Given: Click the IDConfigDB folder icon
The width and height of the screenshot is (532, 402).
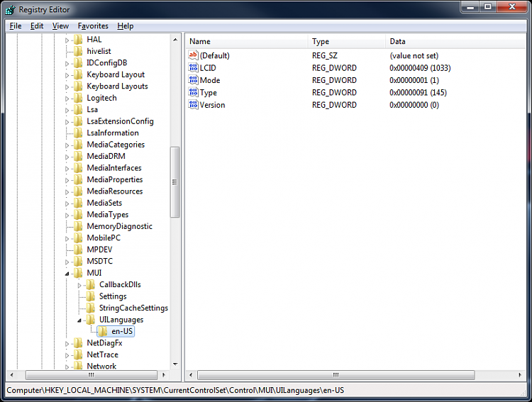Looking at the screenshot, I should point(78,63).
